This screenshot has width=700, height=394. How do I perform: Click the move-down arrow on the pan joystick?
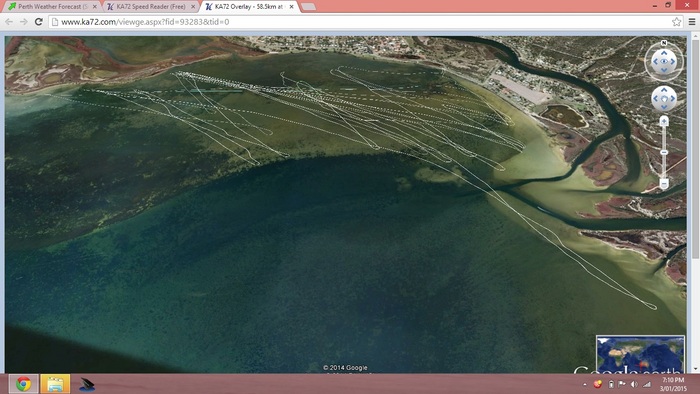[664, 107]
